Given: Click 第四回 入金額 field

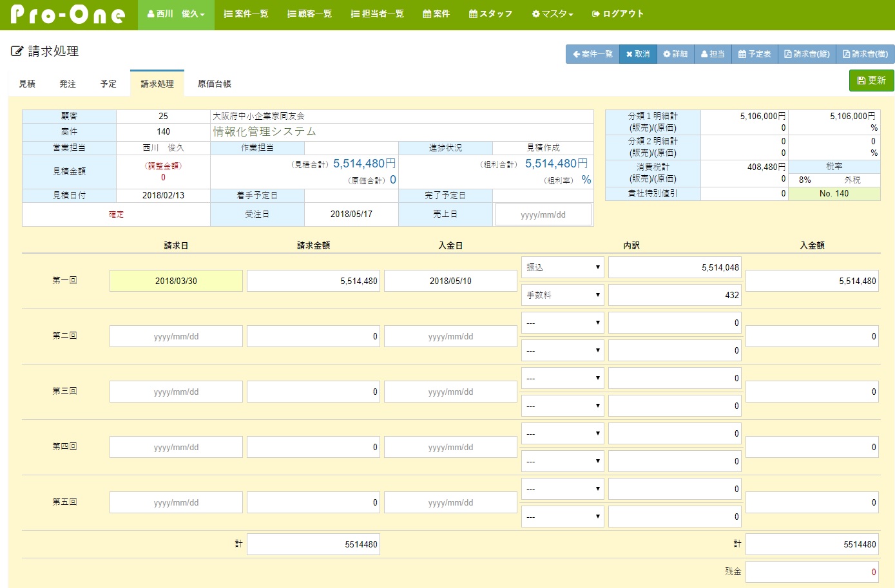Looking at the screenshot, I should click(812, 447).
